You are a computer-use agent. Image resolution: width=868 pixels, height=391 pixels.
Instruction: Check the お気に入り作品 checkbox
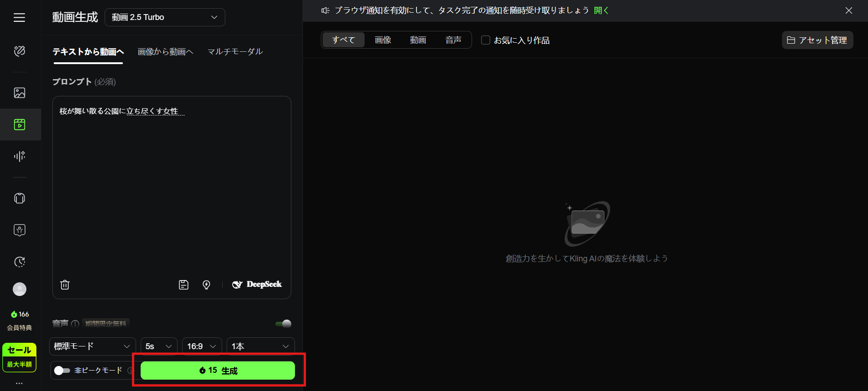click(x=486, y=40)
